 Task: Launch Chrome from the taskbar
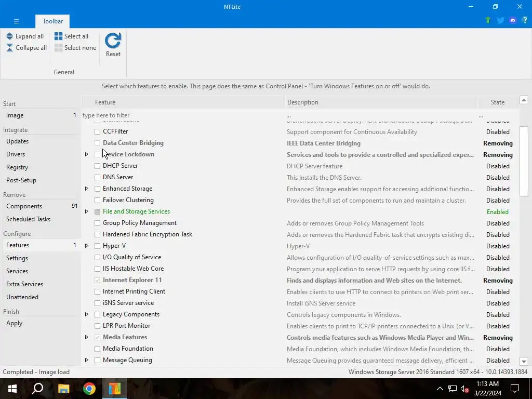[x=89, y=389]
